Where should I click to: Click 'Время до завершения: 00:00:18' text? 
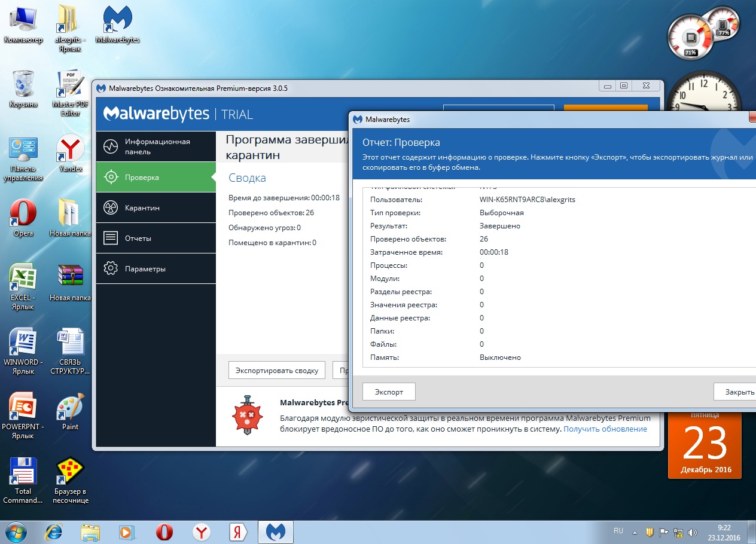click(x=284, y=197)
